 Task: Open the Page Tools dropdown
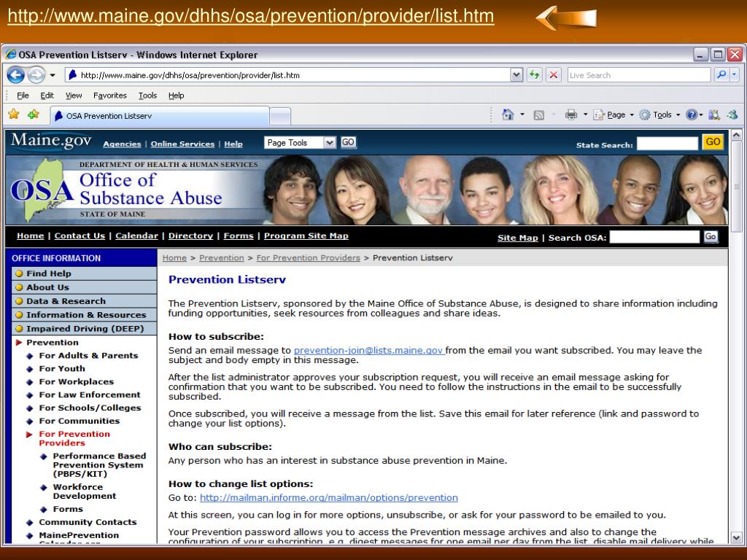300,142
